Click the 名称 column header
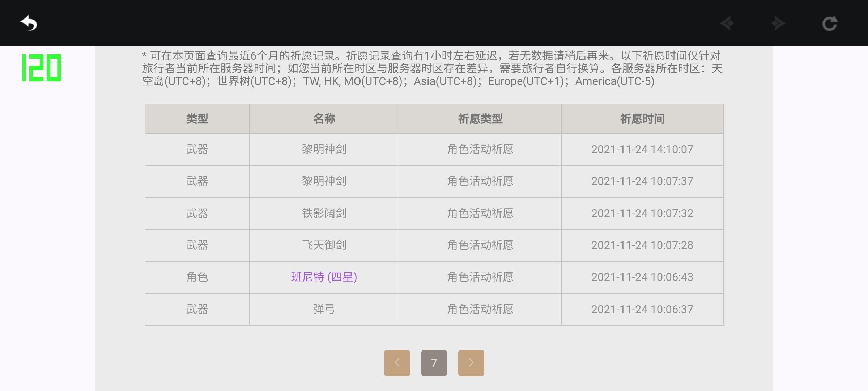The height and width of the screenshot is (391, 868). [324, 119]
